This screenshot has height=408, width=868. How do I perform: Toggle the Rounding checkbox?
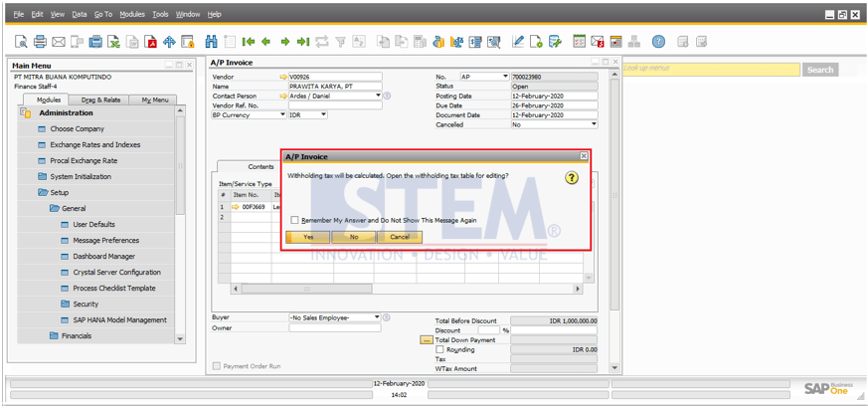pyautogui.click(x=440, y=350)
